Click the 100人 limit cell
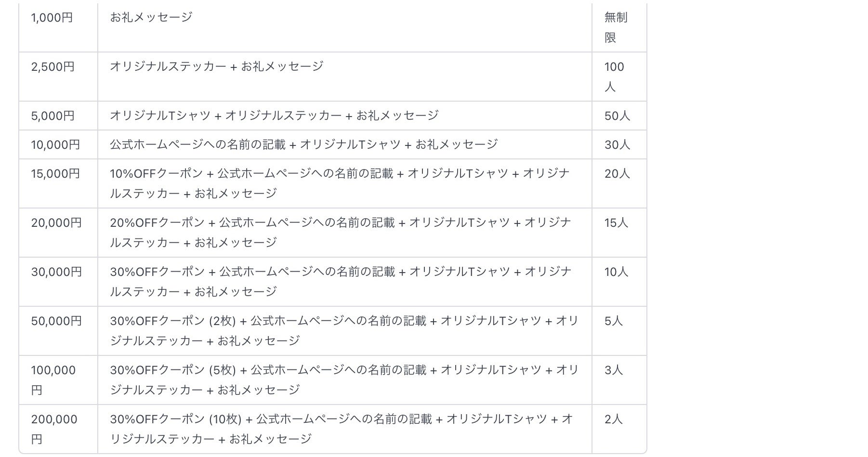The width and height of the screenshot is (868, 457). pos(614,77)
